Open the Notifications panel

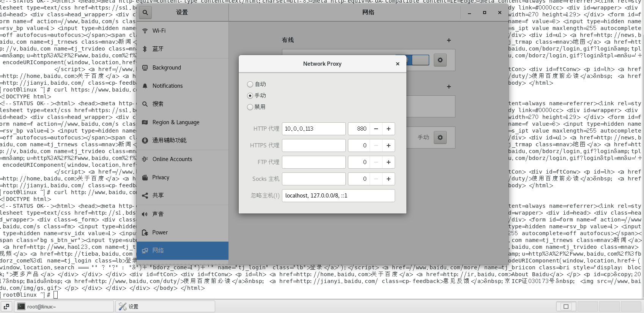pyautogui.click(x=183, y=86)
